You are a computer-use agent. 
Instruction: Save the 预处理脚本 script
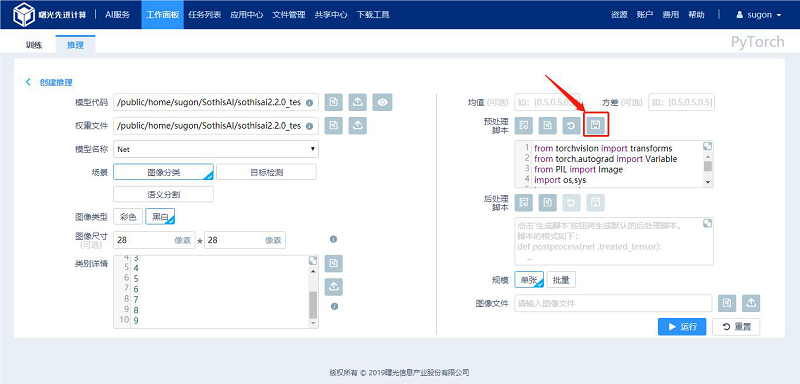click(x=595, y=125)
